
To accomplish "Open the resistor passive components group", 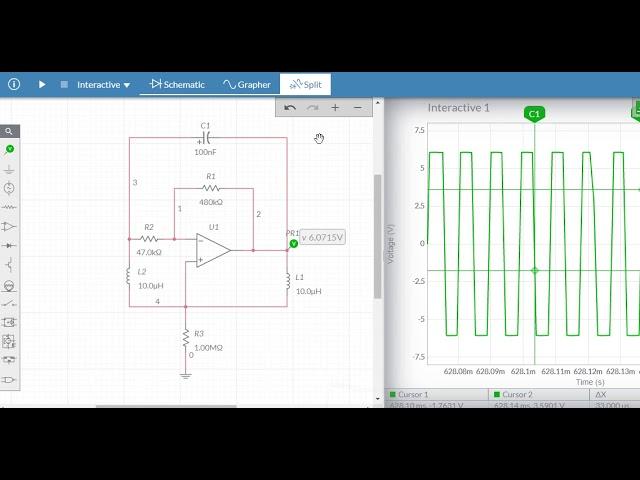I will [x=9, y=207].
